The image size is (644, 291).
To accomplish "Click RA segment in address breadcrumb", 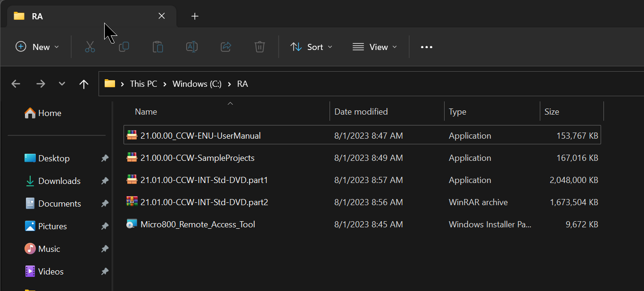I will tap(242, 84).
